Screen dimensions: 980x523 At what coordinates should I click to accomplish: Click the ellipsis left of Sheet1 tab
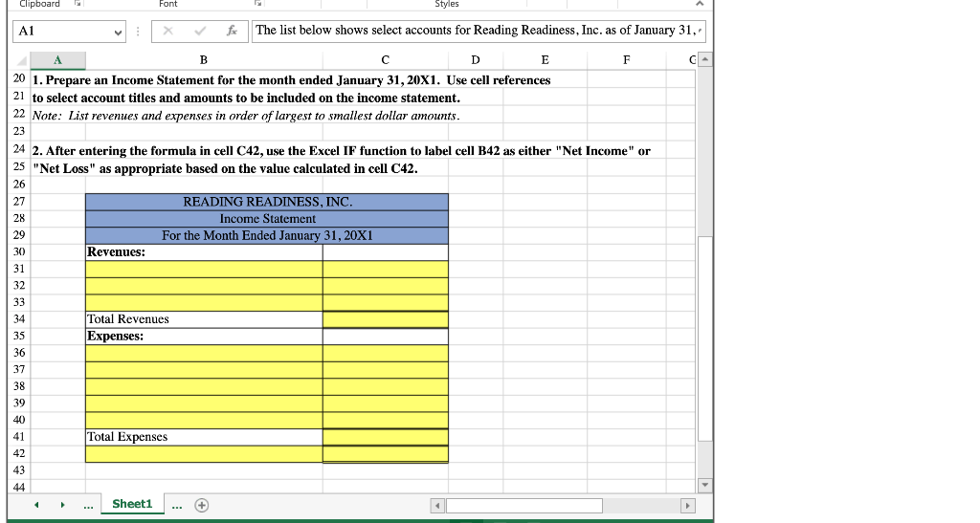tap(88, 506)
